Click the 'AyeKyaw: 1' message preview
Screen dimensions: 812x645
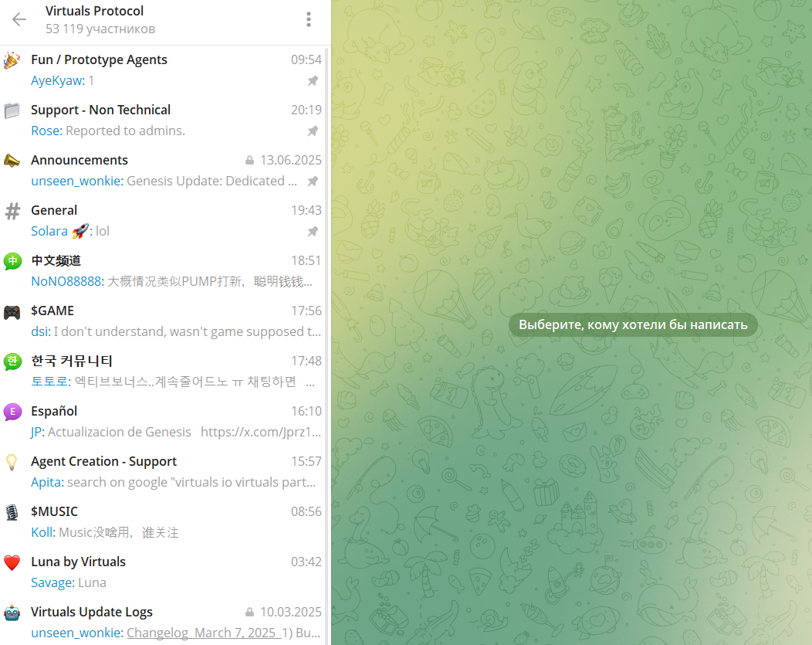tap(63, 81)
